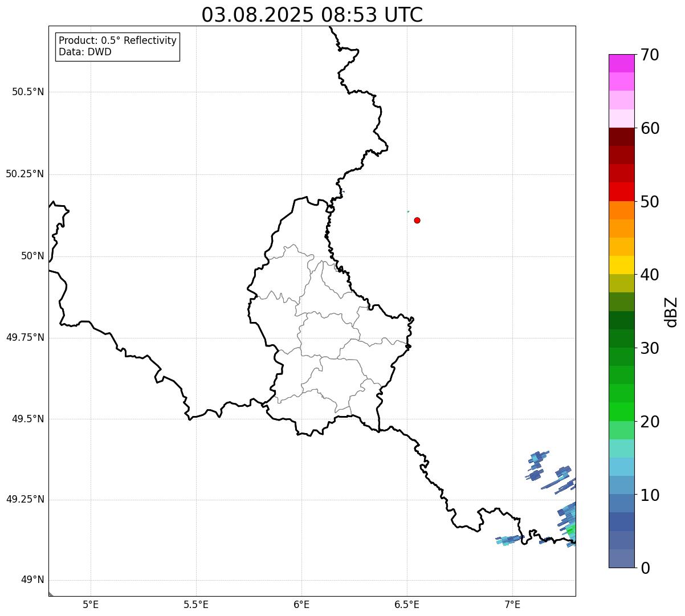Click the 49.75°N latitude label

(x=25, y=337)
